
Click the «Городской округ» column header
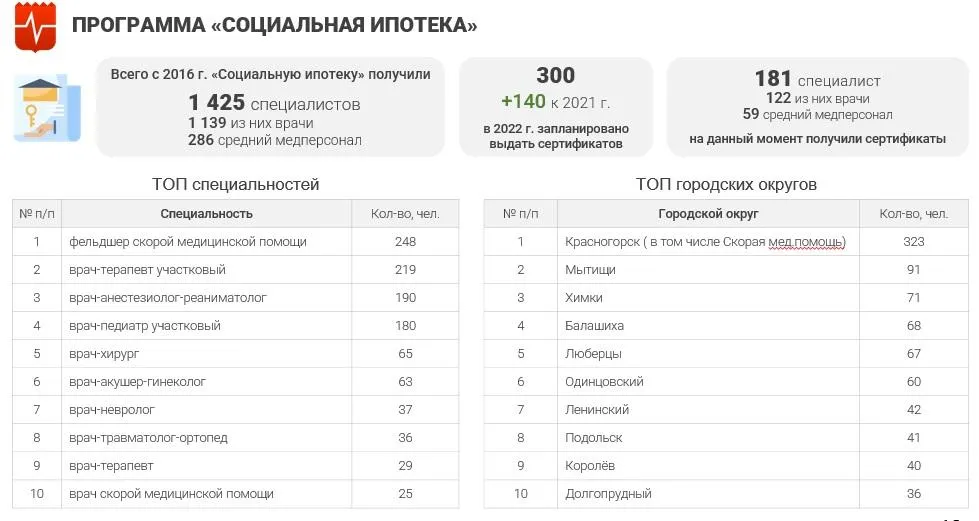(708, 214)
